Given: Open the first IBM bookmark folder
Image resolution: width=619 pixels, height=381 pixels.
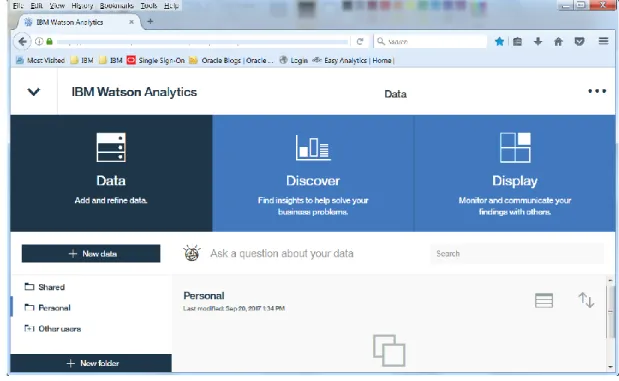Looking at the screenshot, I should point(82,60).
